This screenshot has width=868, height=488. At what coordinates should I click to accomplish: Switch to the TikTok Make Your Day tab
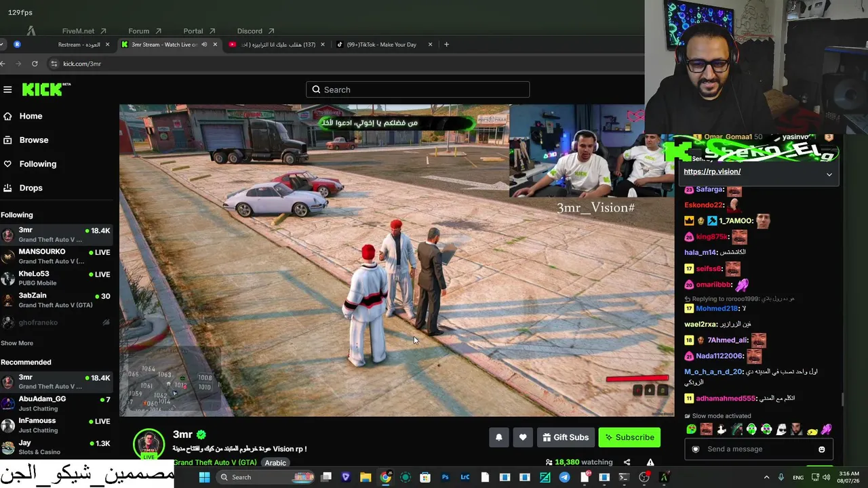pos(384,45)
